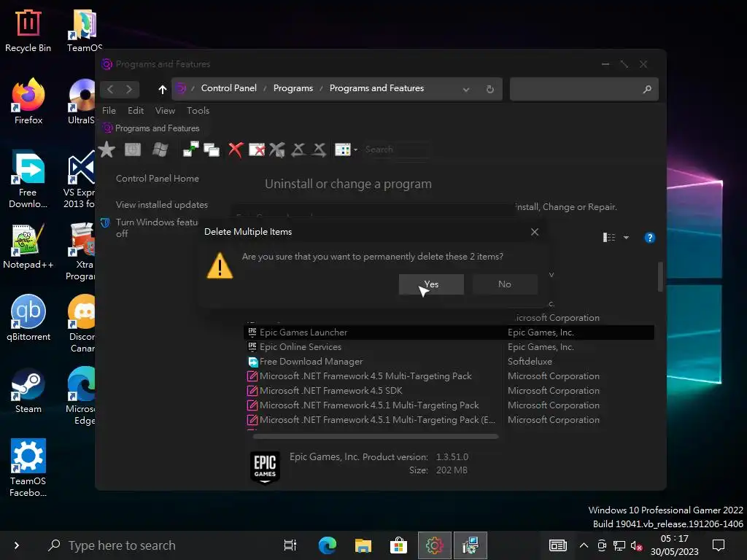Go back in Programs and Features window
The image size is (747, 560).
click(x=111, y=89)
